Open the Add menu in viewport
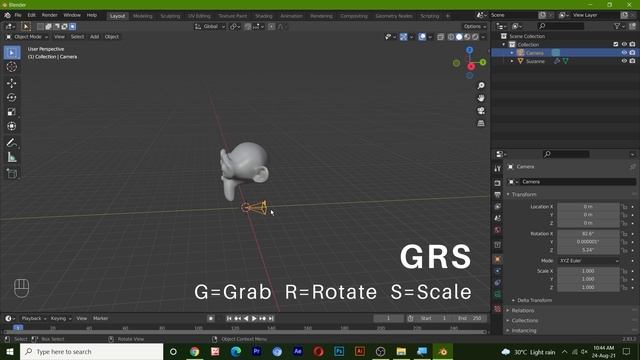The width and height of the screenshot is (640, 360). [x=94, y=37]
